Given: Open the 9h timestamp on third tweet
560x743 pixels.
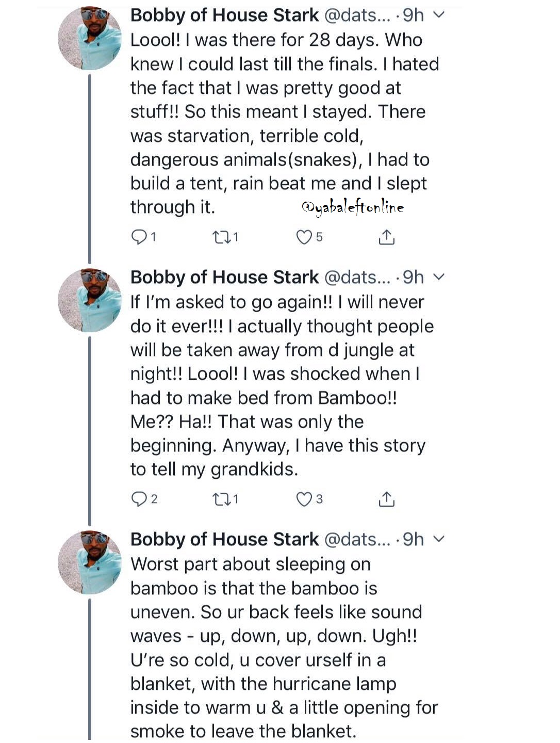Looking at the screenshot, I should (x=414, y=540).
